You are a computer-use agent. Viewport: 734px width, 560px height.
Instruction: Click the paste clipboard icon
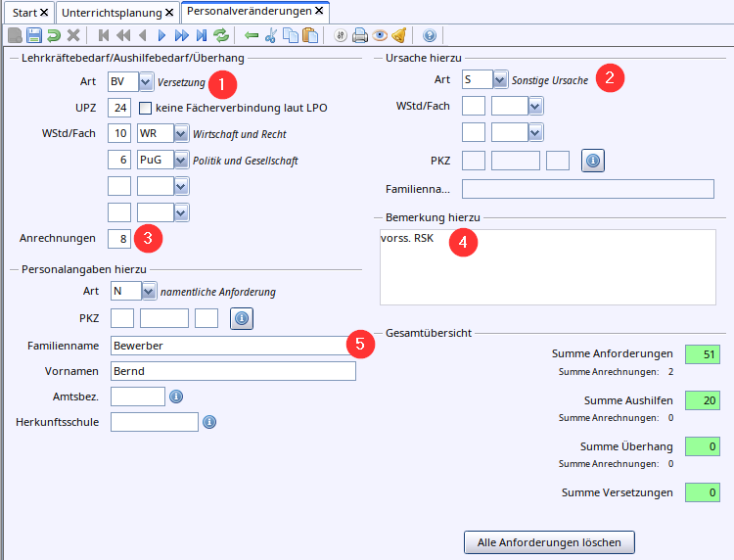click(x=310, y=35)
